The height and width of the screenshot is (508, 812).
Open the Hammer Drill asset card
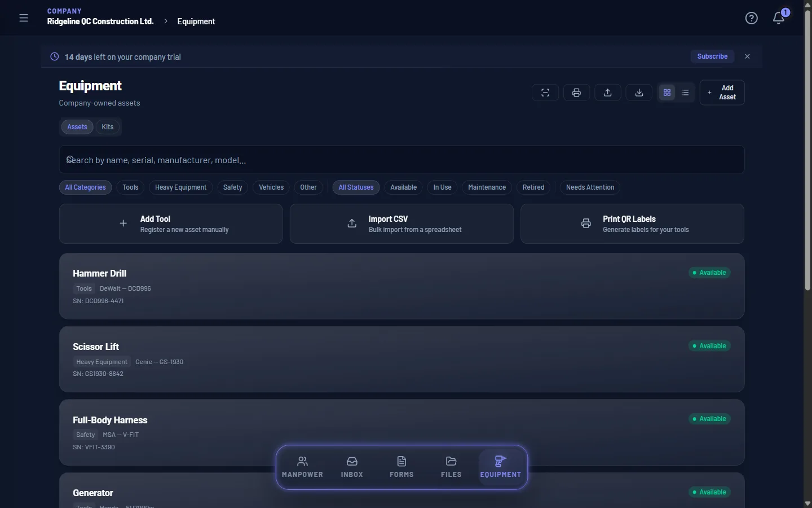[x=401, y=286]
